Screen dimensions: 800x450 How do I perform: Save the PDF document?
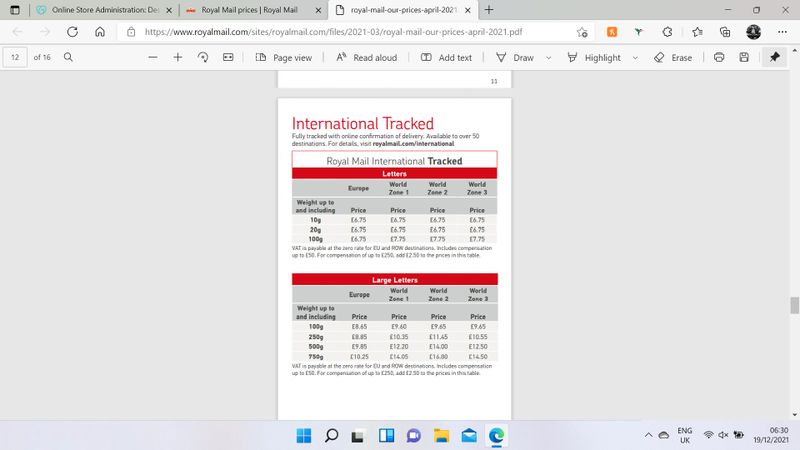coord(744,57)
